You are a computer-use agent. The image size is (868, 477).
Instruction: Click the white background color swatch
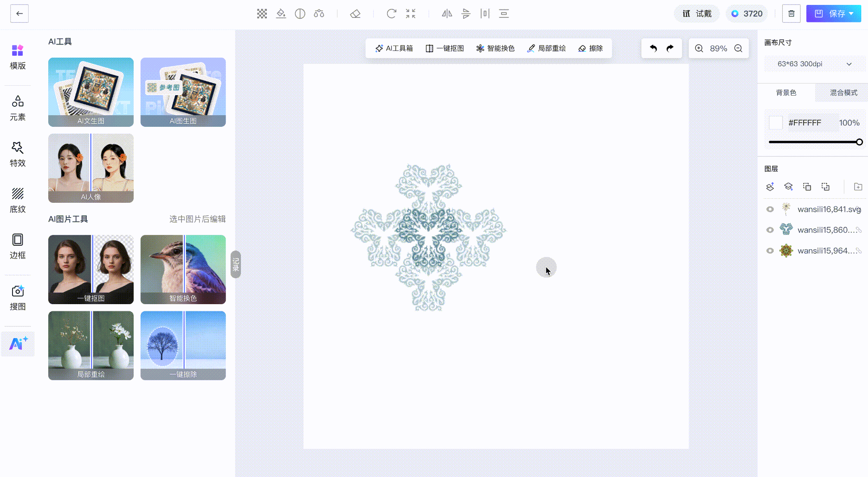(775, 123)
